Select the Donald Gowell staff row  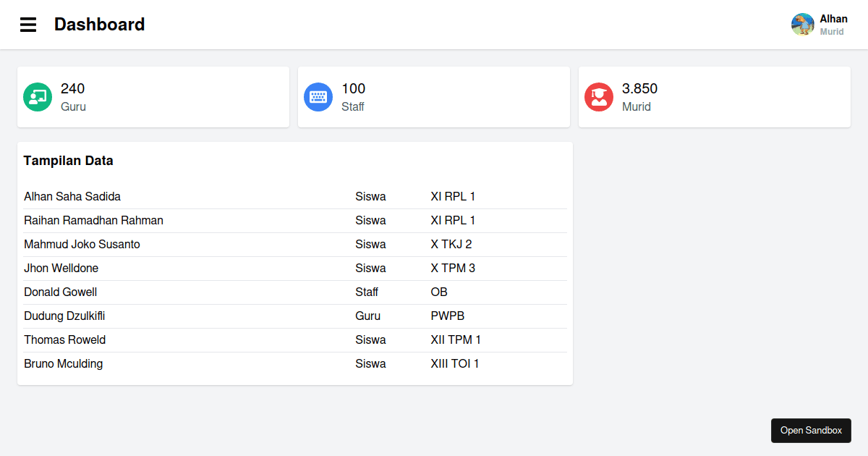click(295, 292)
